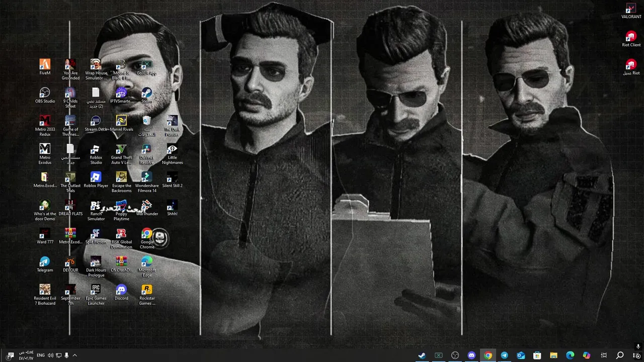Screen dimensions: 644x362
Task: Select the Mount & Blade II desktop icon
Action: [121, 69]
